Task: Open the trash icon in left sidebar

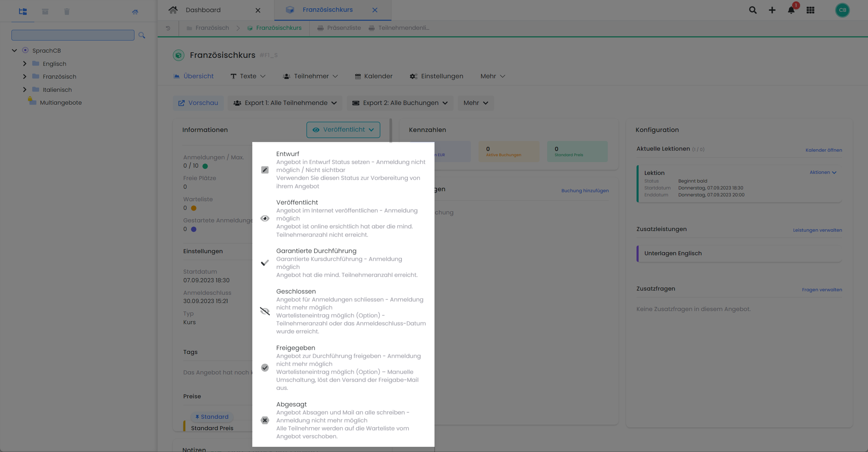Action: click(67, 11)
